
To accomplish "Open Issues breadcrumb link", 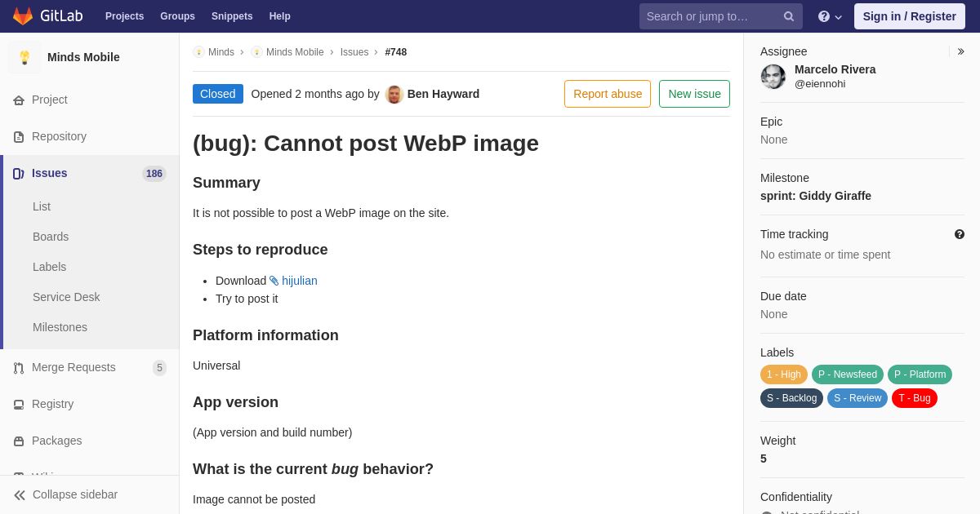I will pos(354,52).
